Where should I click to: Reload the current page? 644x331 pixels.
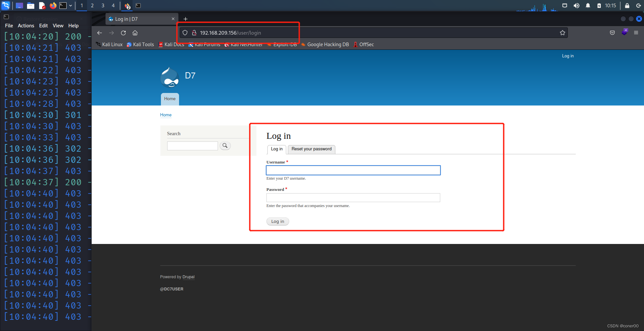pyautogui.click(x=123, y=33)
